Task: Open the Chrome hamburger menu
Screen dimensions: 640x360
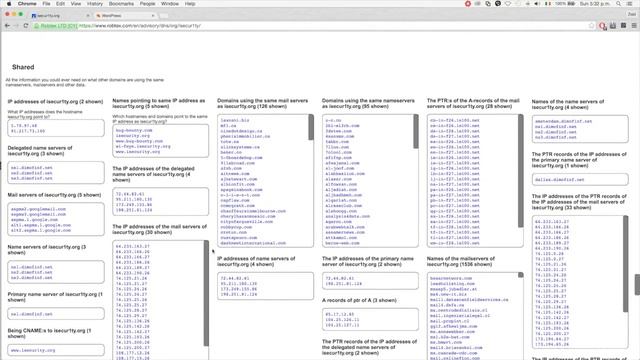Action: click(x=634, y=26)
